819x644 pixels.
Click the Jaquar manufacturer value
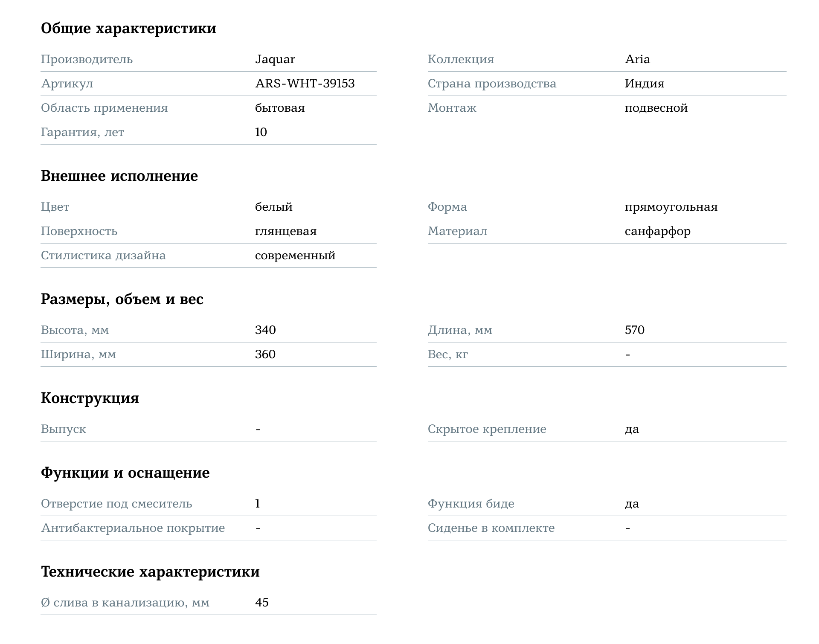[275, 59]
